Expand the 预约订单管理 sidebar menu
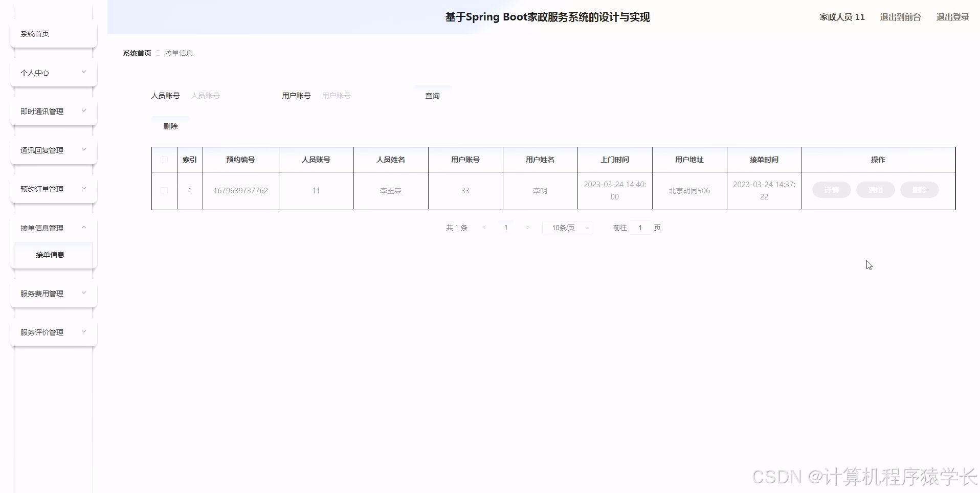 click(53, 189)
